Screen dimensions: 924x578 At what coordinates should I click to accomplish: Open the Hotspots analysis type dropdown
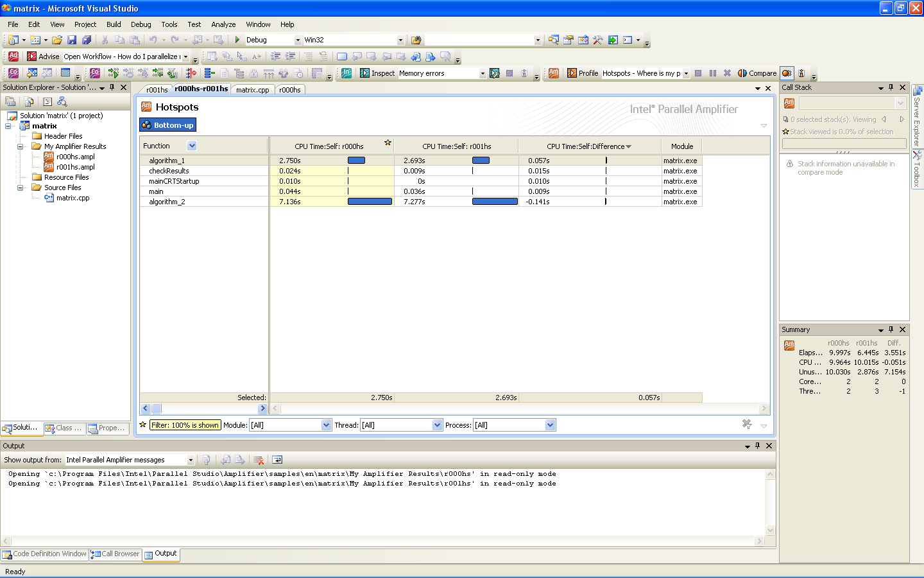686,73
